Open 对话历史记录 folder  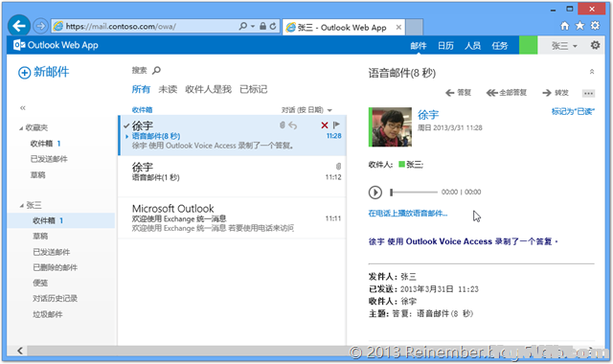55,298
